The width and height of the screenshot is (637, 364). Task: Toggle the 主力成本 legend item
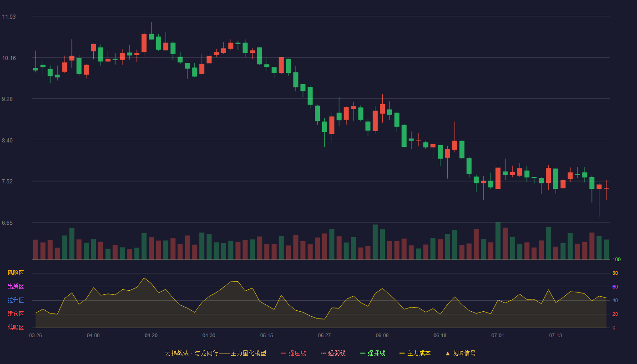tap(415, 353)
